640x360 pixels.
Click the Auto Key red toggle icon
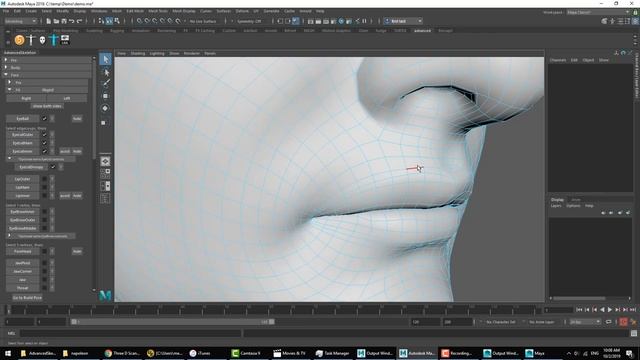pos(623,322)
